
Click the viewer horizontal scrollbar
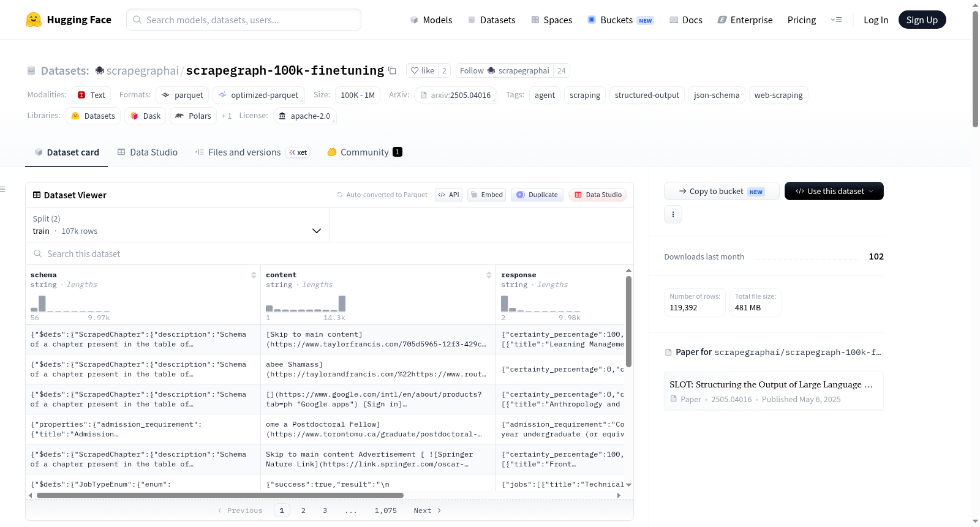point(220,495)
